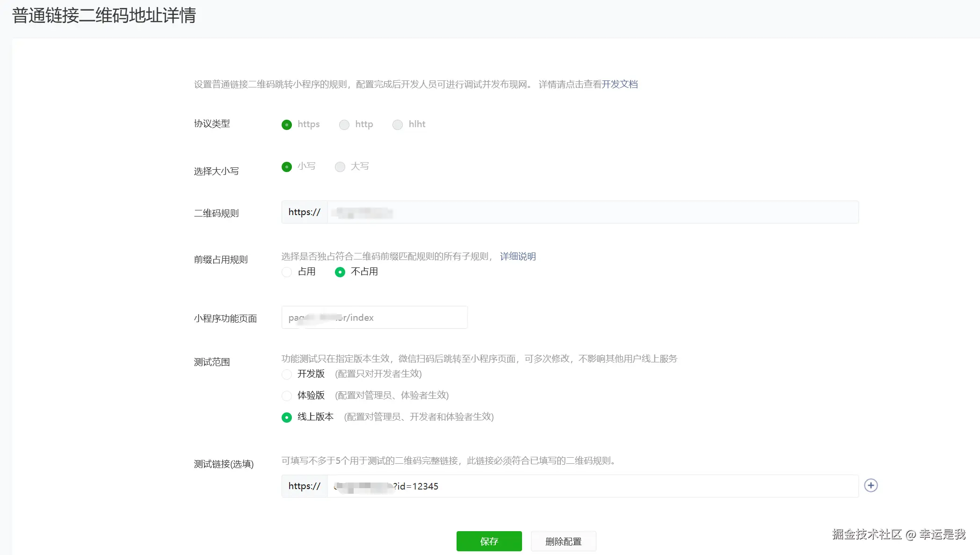Screen dimensions: 980x555
Task: Click the https:// prefix of test link
Action: [305, 486]
